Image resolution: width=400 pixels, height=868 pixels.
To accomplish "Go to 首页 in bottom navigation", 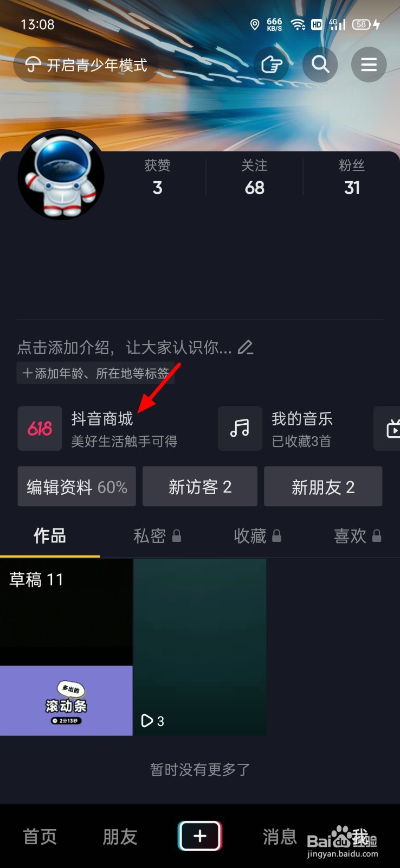I will tap(40, 837).
